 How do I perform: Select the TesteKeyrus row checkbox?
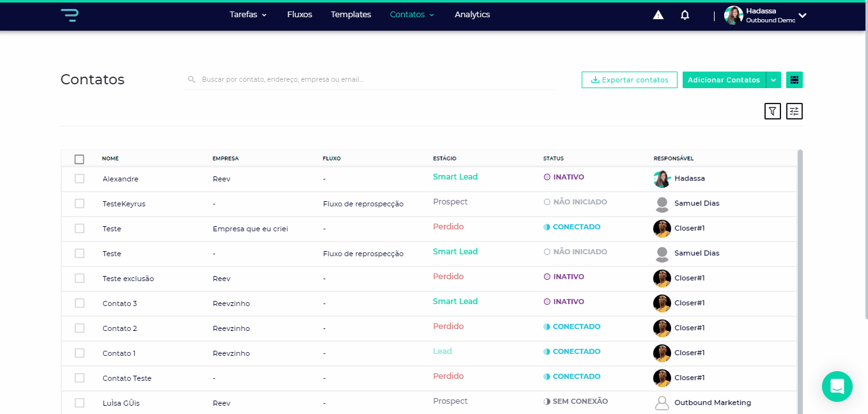[79, 204]
